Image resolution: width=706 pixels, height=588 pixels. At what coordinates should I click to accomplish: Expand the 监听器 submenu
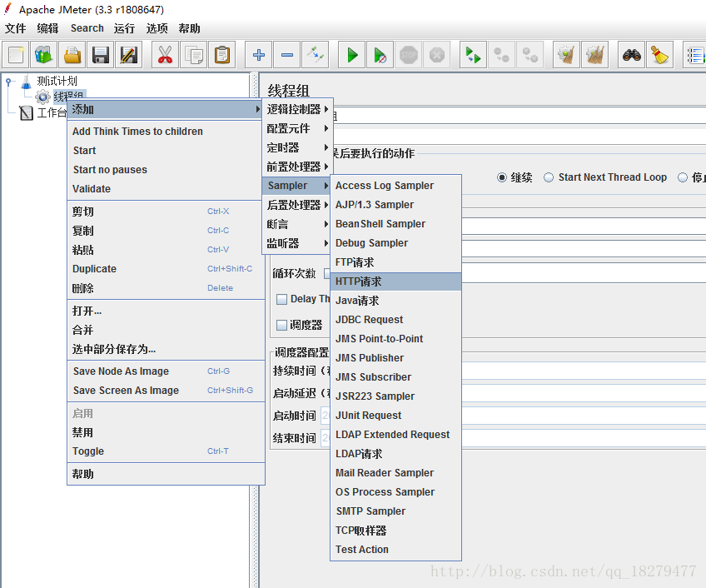(x=297, y=243)
